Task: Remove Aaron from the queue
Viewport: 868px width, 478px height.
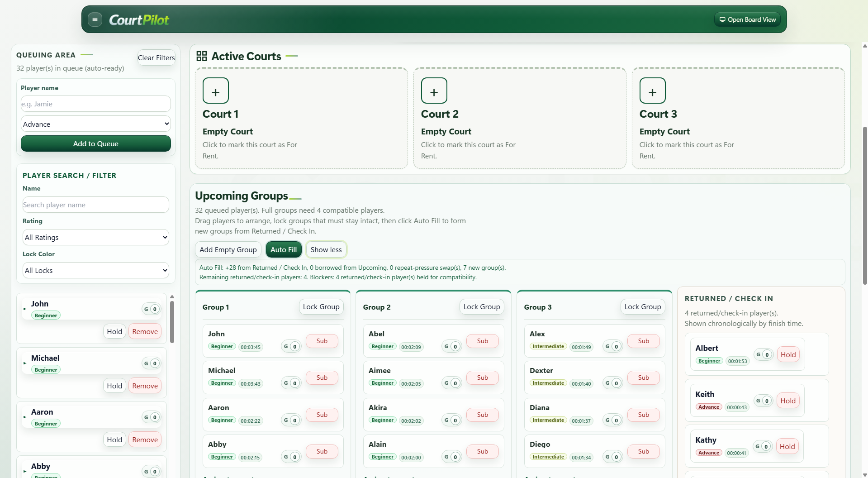Action: point(145,440)
